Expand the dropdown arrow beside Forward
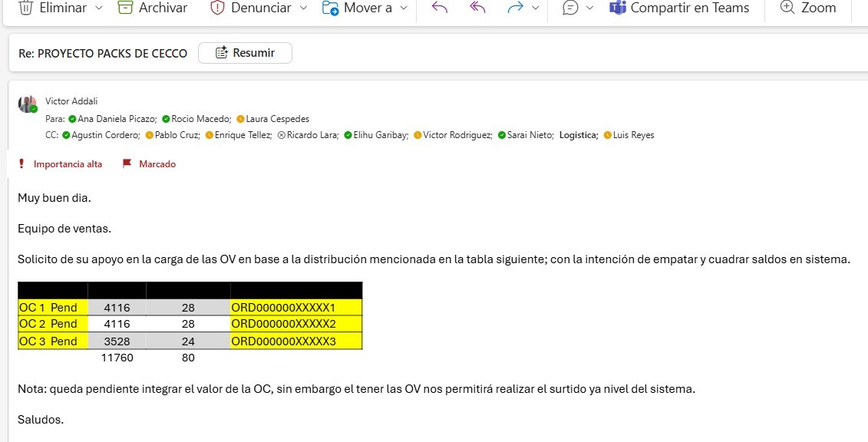 [x=535, y=8]
